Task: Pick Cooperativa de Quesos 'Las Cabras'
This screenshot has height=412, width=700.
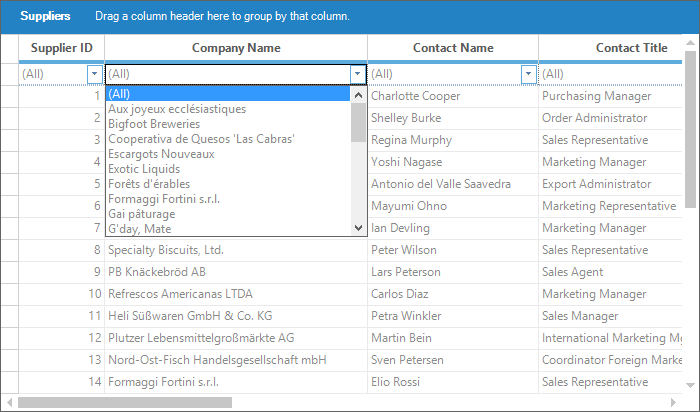Action: click(228, 139)
